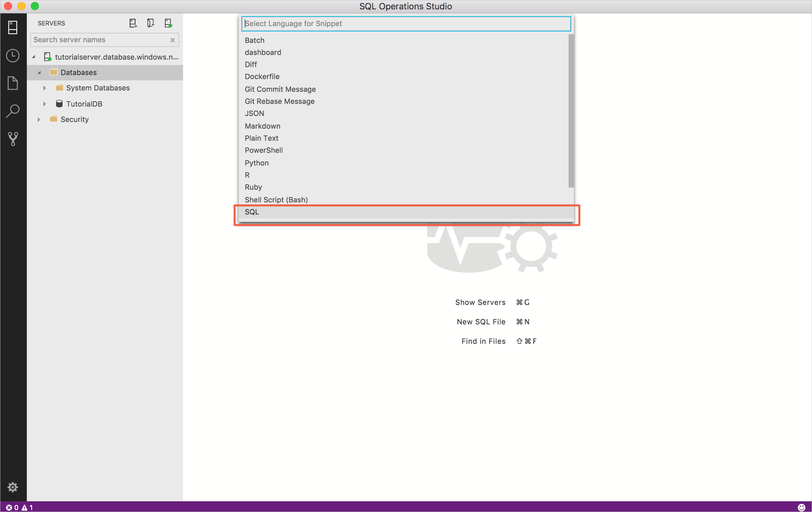Type in Select Language for Snippet field

[407, 23]
